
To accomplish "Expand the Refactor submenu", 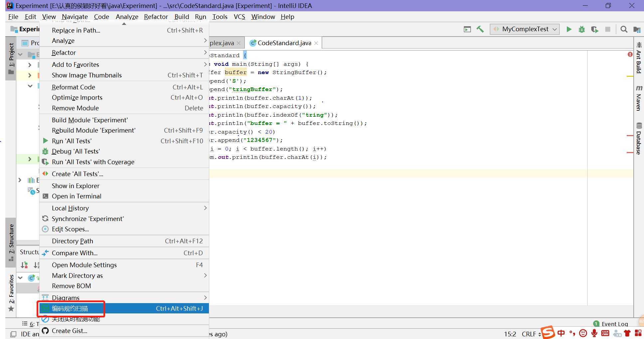I will click(124, 53).
